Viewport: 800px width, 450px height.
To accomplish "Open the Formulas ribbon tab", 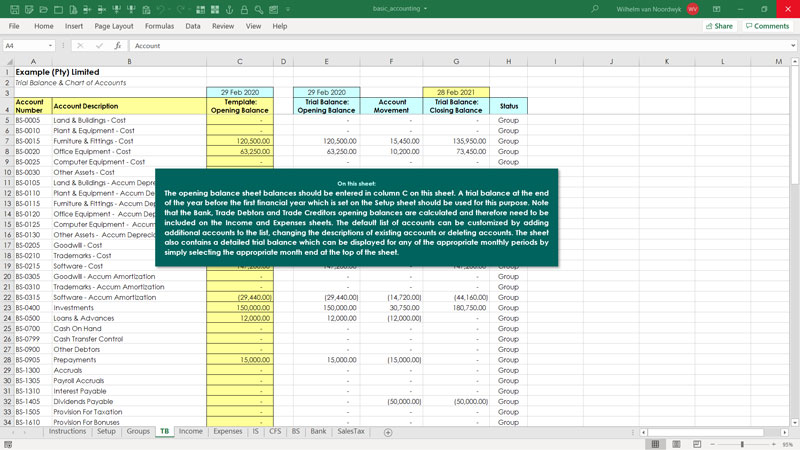I will pyautogui.click(x=159, y=26).
